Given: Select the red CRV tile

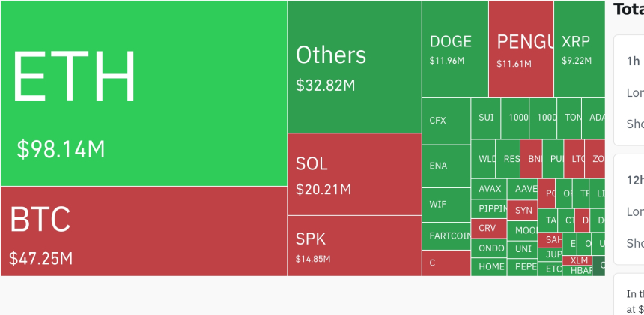Looking at the screenshot, I should pyautogui.click(x=489, y=228).
